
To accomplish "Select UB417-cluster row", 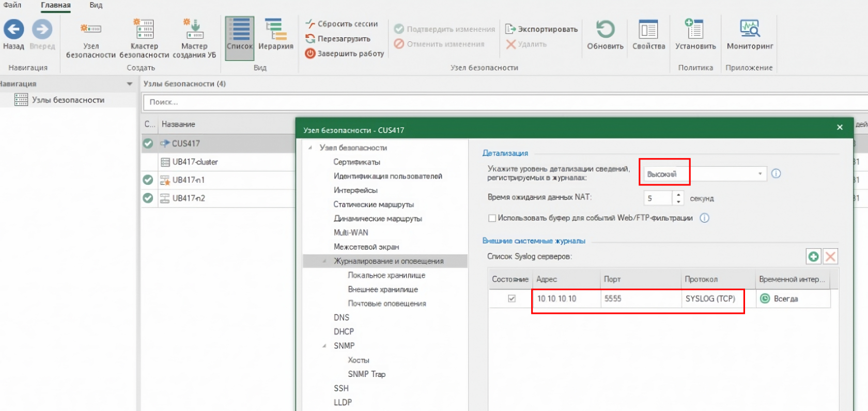I will pos(219,162).
